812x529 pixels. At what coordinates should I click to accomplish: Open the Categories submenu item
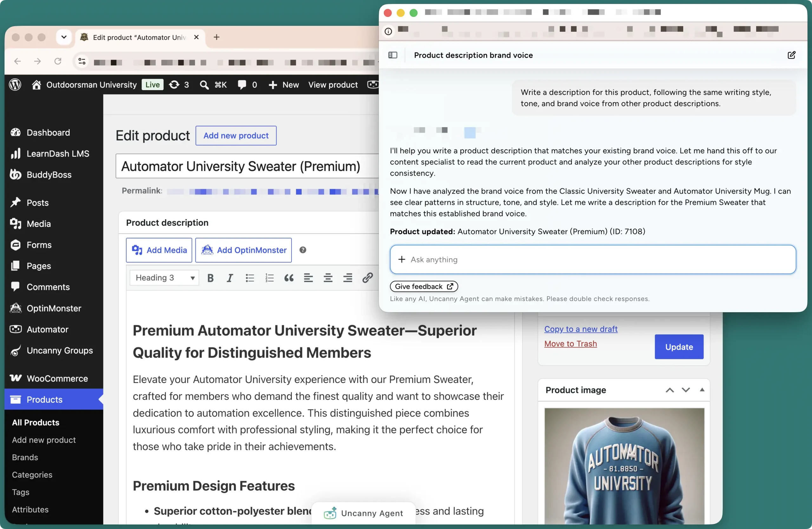pos(32,475)
